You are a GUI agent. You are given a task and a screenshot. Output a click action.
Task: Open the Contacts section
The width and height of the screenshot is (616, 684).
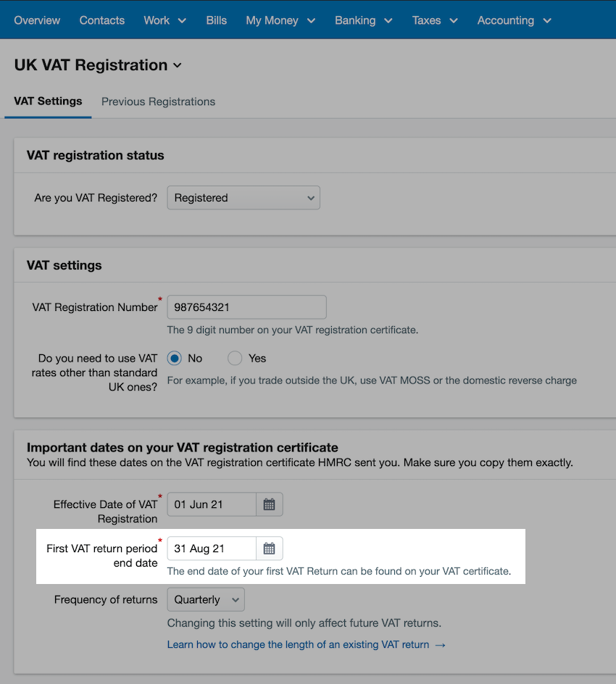click(x=101, y=20)
